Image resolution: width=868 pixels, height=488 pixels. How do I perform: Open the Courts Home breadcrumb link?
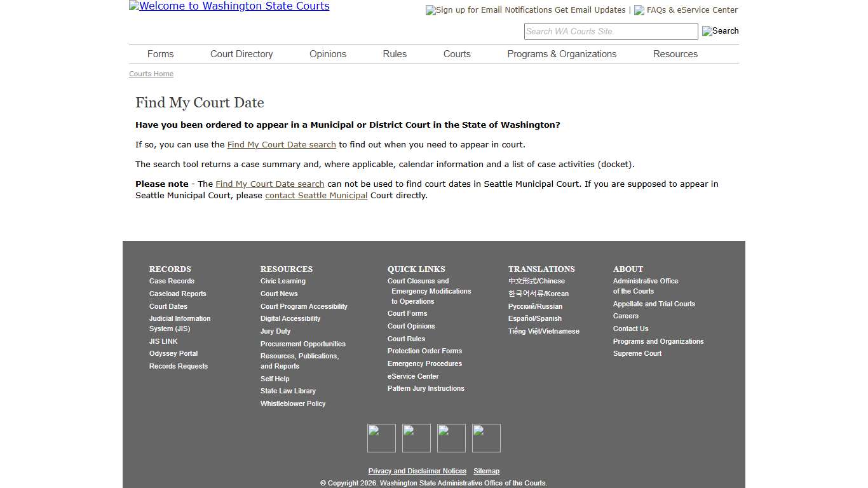pos(151,74)
